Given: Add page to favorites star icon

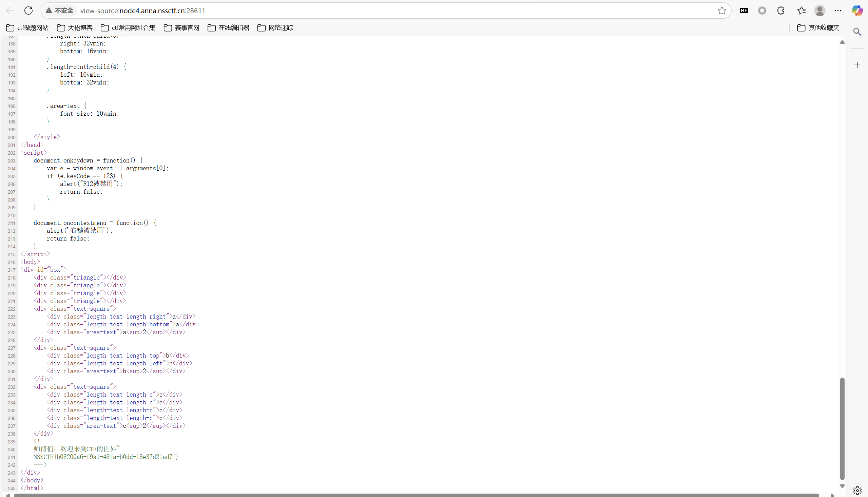Looking at the screenshot, I should (721, 11).
